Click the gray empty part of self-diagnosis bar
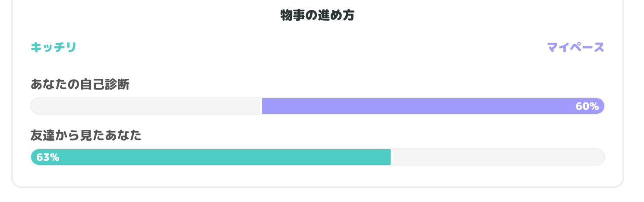 click(147, 106)
